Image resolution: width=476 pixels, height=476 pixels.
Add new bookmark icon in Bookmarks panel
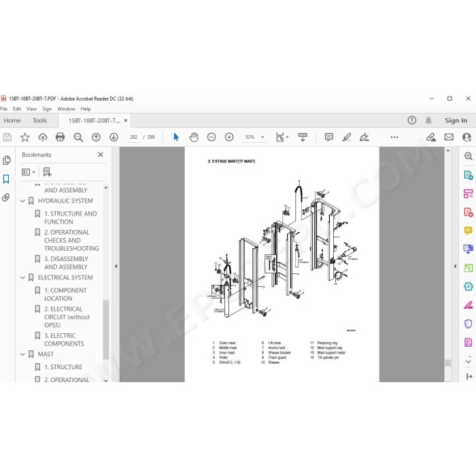(x=47, y=172)
